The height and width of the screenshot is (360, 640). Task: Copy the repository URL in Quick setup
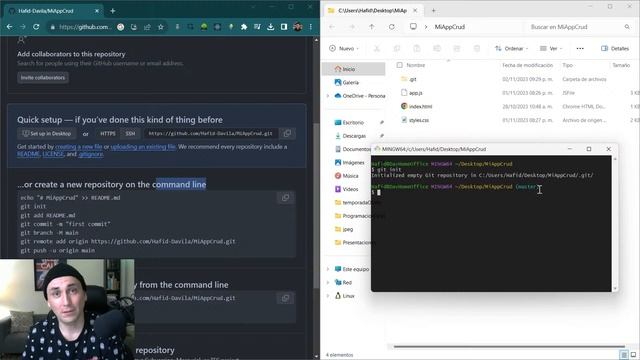click(287, 133)
